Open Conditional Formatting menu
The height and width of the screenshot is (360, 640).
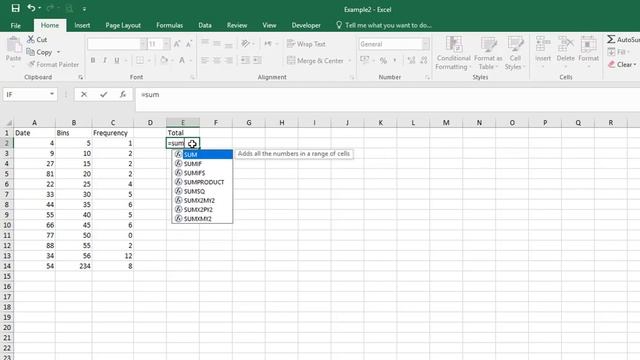(453, 53)
